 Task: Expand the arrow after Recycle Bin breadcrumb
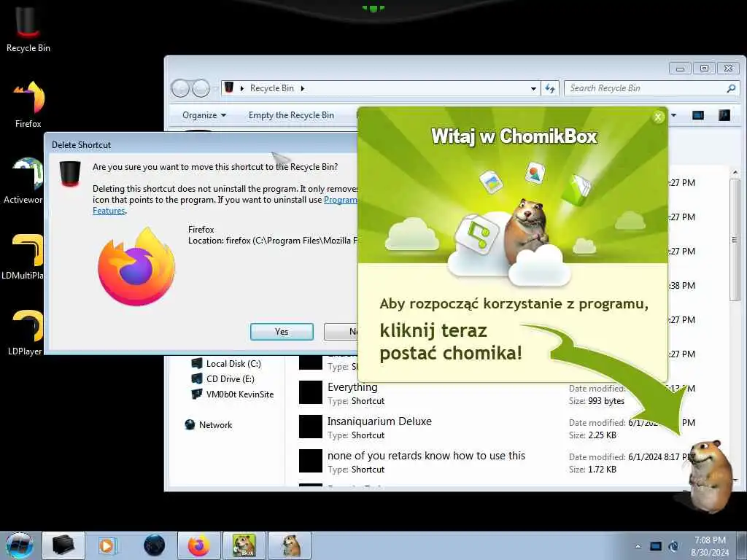pos(302,88)
